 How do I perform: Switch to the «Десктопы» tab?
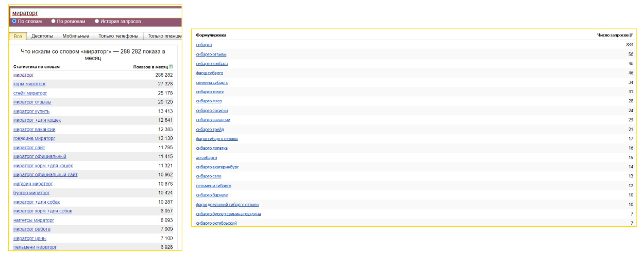(x=42, y=36)
